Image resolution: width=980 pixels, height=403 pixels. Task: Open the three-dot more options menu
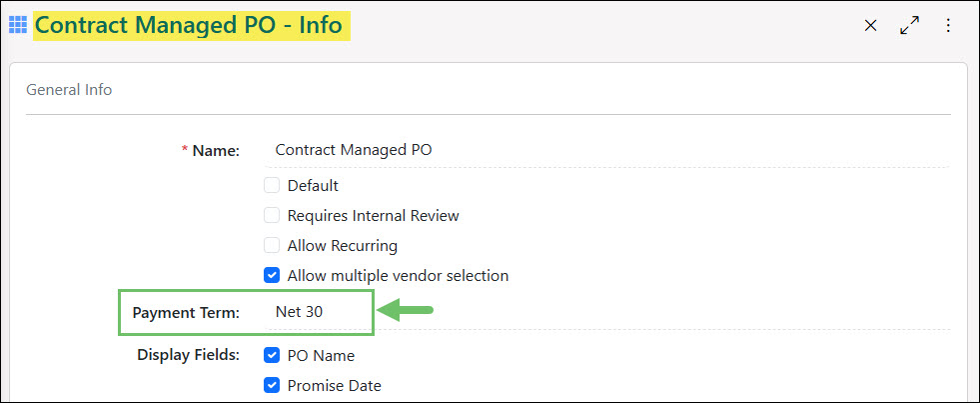(x=948, y=26)
